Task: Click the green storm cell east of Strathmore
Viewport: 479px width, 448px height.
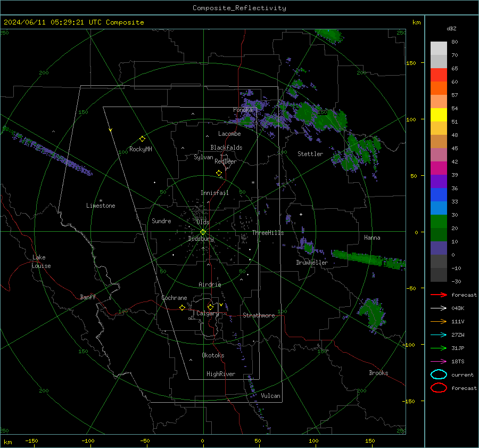Action: (x=373, y=314)
